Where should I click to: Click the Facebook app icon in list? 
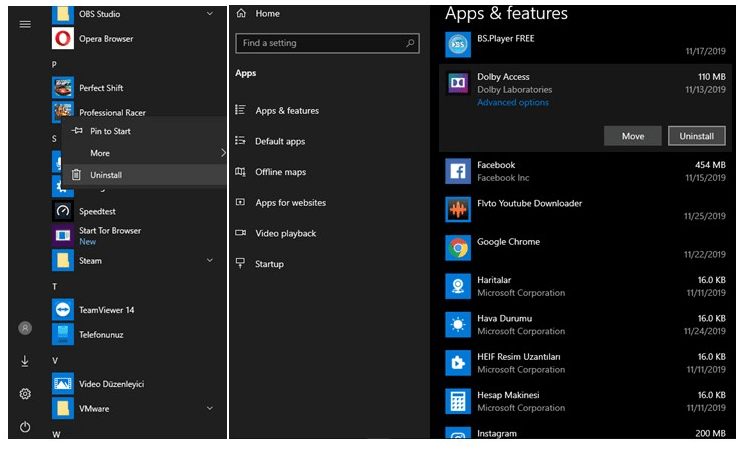459,171
